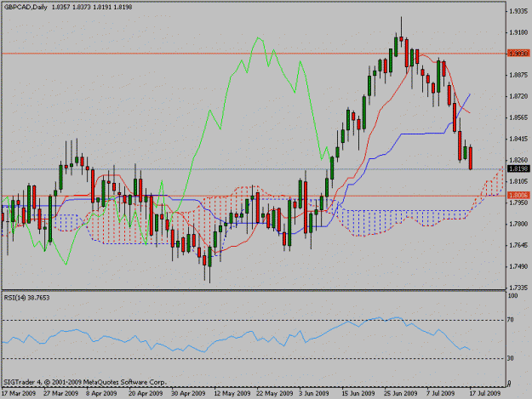This screenshot has width=532, height=399.
Task: Click the 12 May 2009 date label
Action: click(232, 393)
